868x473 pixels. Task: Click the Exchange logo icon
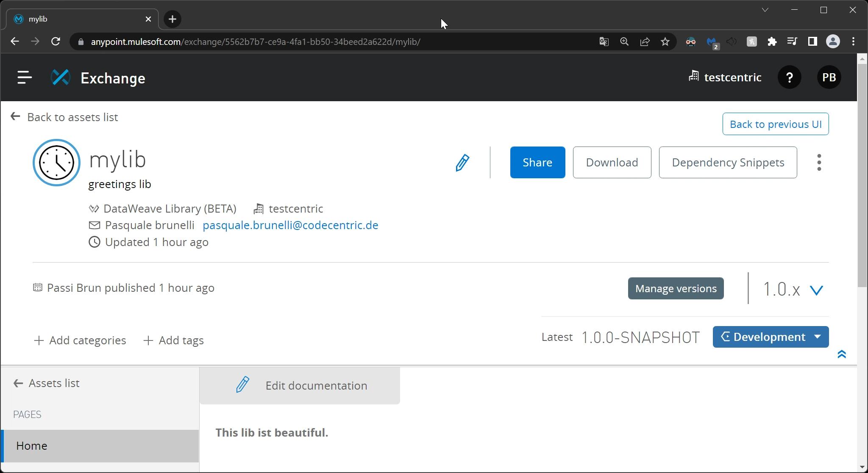(x=61, y=77)
